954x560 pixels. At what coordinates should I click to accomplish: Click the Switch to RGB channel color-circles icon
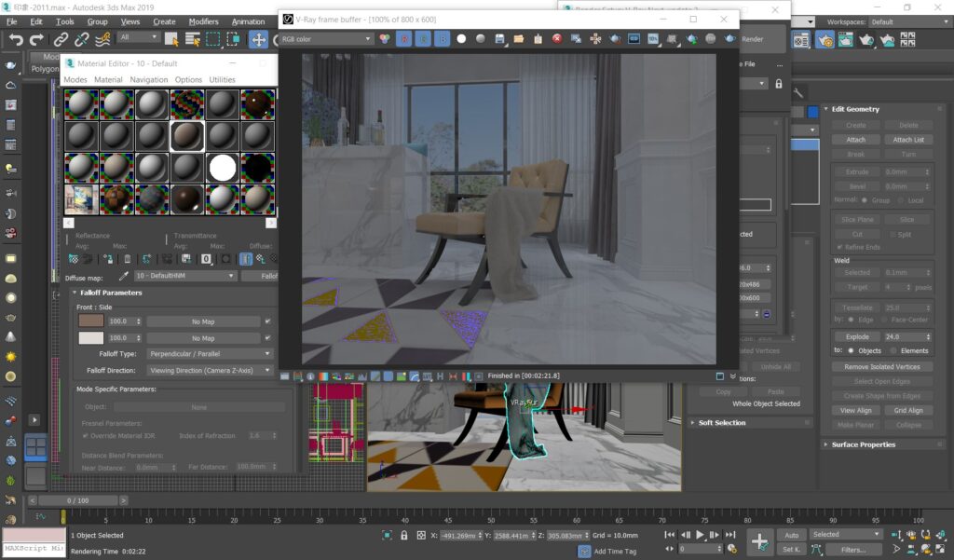coord(385,39)
